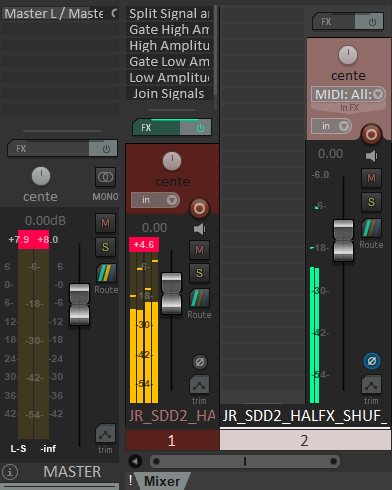Mute track 1
The width and height of the screenshot is (392, 490).
[199, 250]
